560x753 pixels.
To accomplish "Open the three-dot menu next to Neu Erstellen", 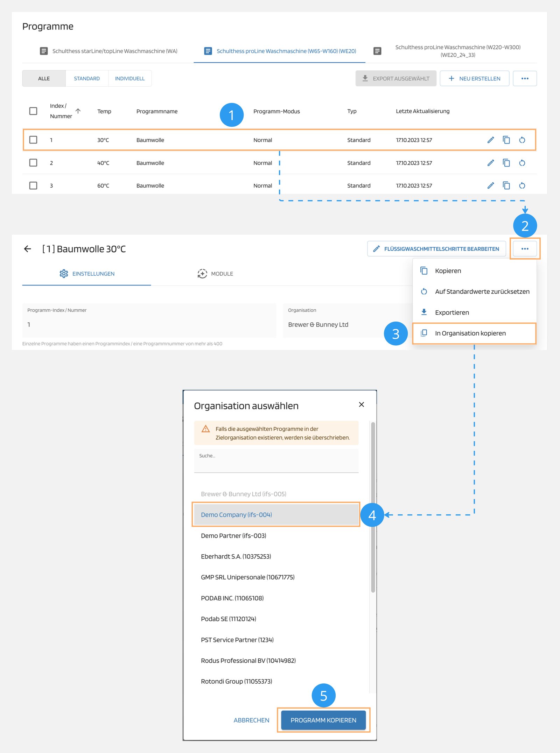I will [x=524, y=78].
